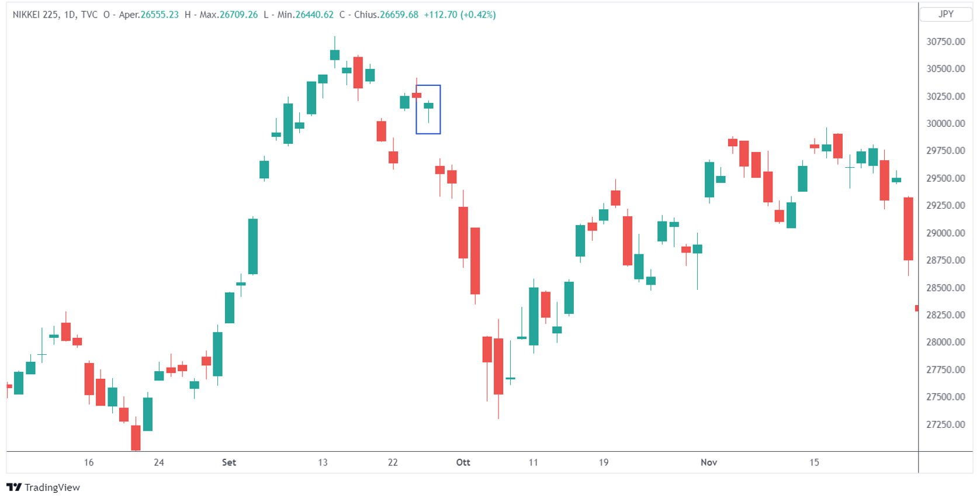Click the 30000.00 price scale label
Viewport: 980px width, 498px height.
(946, 123)
